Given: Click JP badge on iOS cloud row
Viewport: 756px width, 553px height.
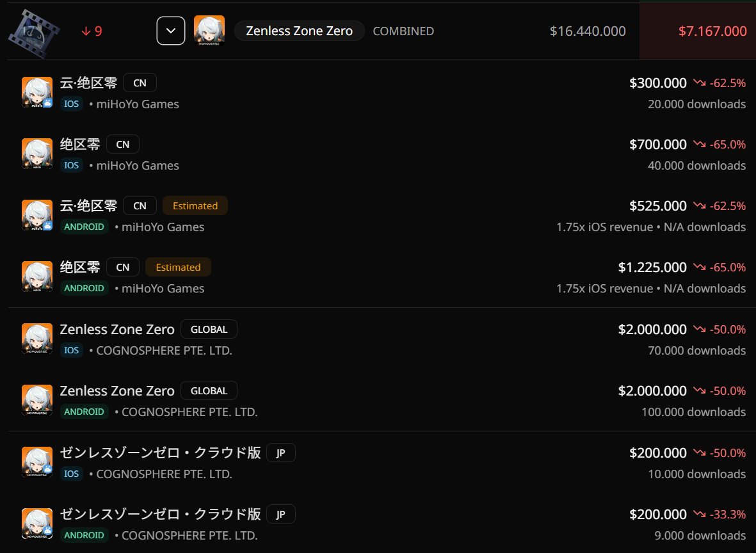Looking at the screenshot, I should pos(280,453).
